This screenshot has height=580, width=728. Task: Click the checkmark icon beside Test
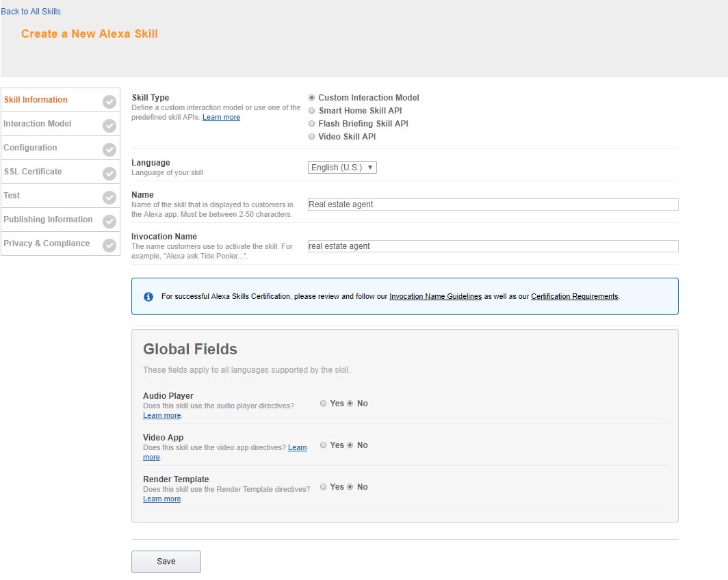109,197
